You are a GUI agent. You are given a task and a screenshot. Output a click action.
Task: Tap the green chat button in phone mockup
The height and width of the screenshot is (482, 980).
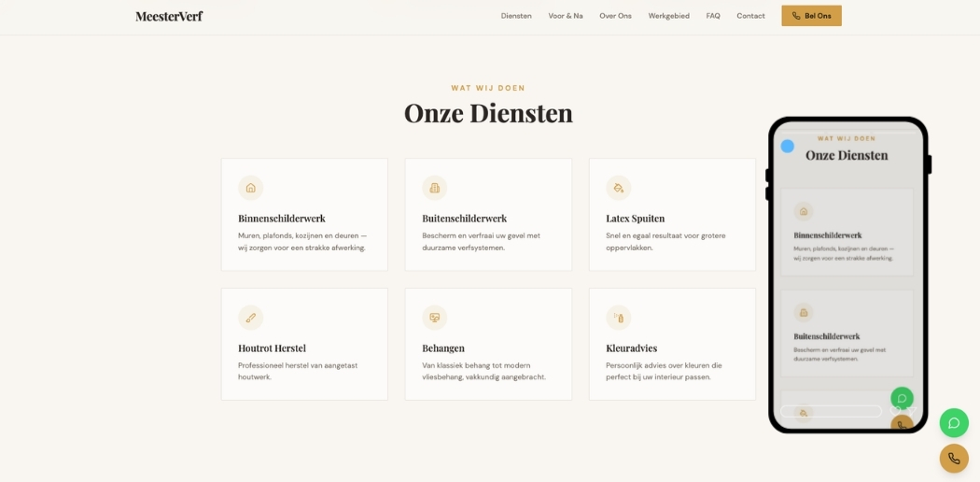pos(902,398)
